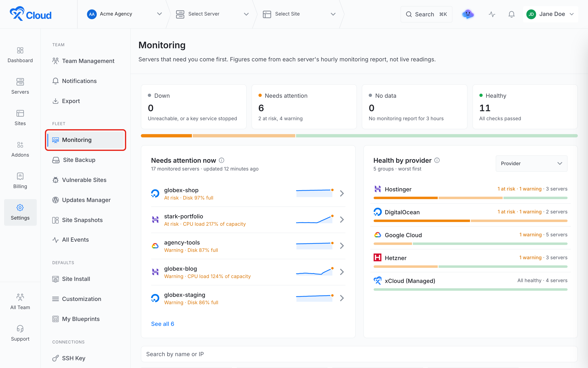Click the AA team avatar icon
Screen dimensions: 588x368
(x=92, y=14)
